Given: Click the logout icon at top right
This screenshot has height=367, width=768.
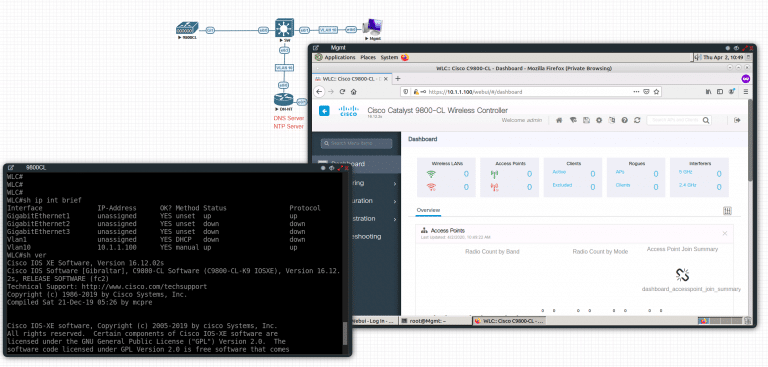Looking at the screenshot, I should (x=737, y=120).
